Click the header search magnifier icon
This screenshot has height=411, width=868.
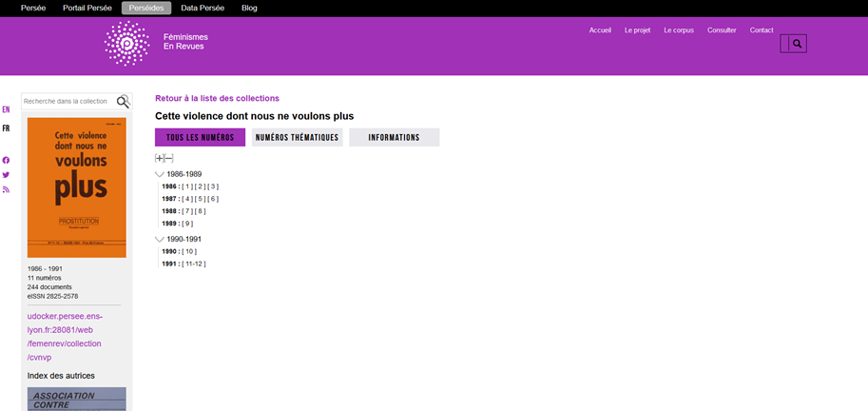coord(797,44)
